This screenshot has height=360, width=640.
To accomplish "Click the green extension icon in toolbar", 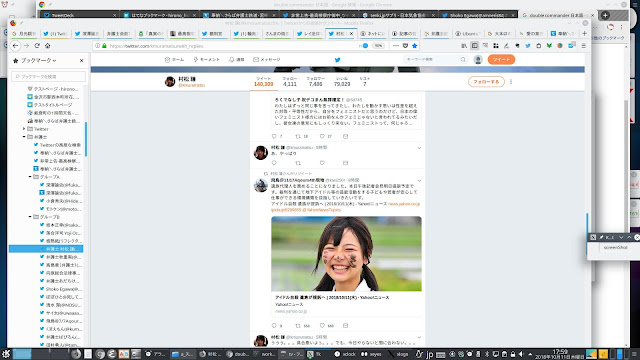I will (549, 46).
